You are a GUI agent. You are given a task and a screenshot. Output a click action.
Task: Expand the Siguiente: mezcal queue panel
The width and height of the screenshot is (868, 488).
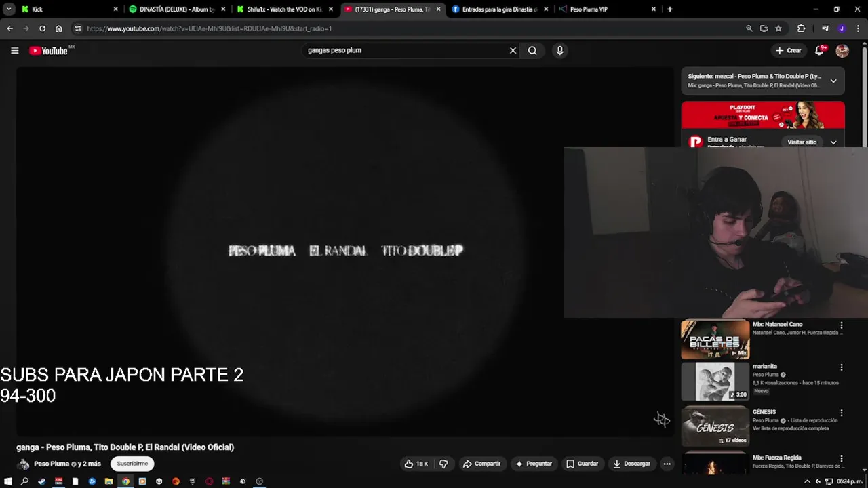pos(833,81)
